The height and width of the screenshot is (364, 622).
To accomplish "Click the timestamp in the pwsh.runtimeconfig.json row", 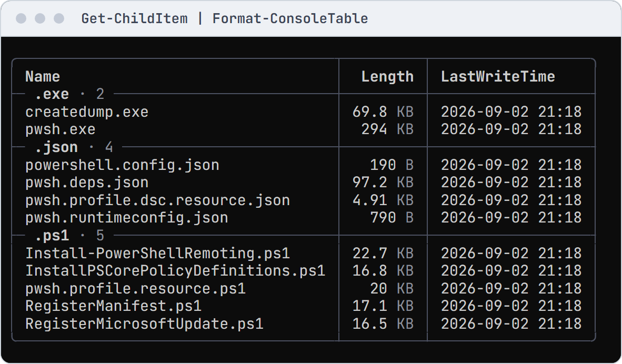I will (x=511, y=218).
